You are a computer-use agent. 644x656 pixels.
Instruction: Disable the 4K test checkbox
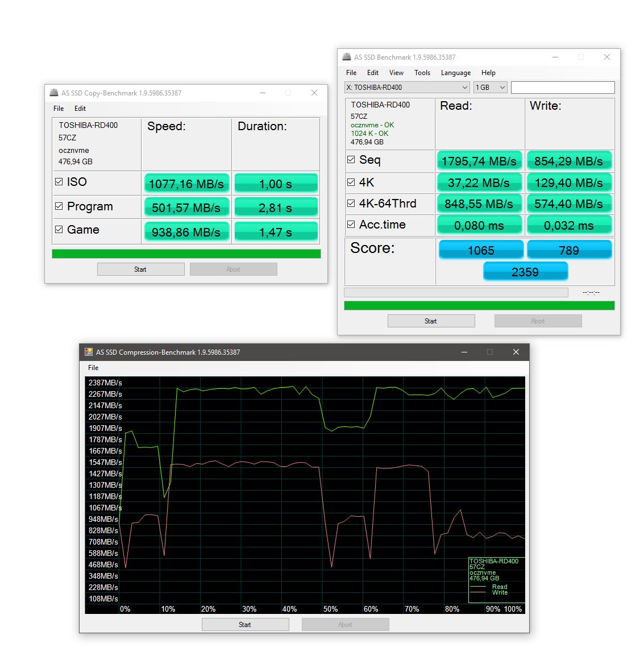(x=351, y=182)
